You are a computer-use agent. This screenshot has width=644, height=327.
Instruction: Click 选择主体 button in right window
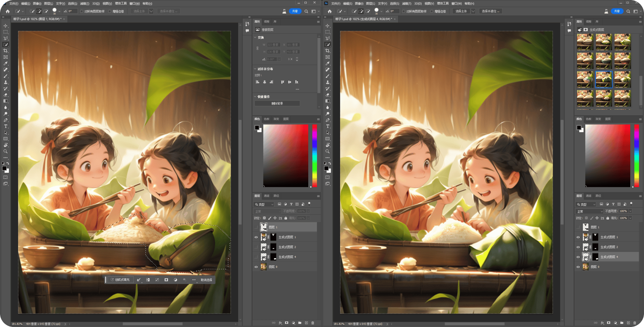click(x=461, y=11)
